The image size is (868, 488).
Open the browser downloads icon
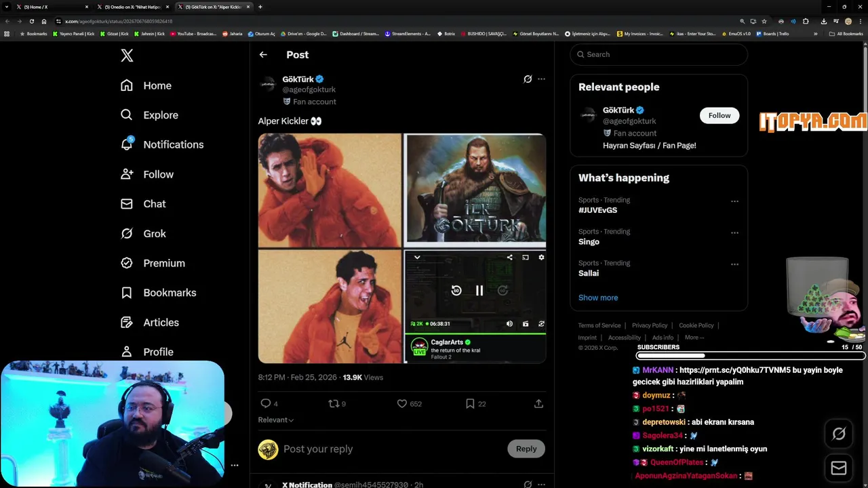pyautogui.click(x=823, y=21)
